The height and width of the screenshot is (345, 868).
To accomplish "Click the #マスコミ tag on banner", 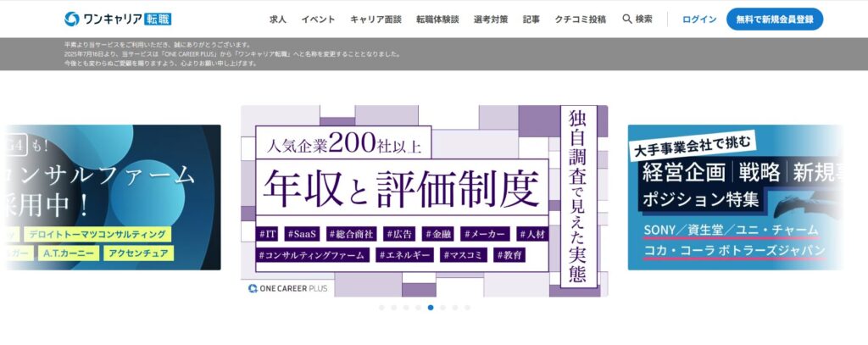I will pyautogui.click(x=464, y=255).
